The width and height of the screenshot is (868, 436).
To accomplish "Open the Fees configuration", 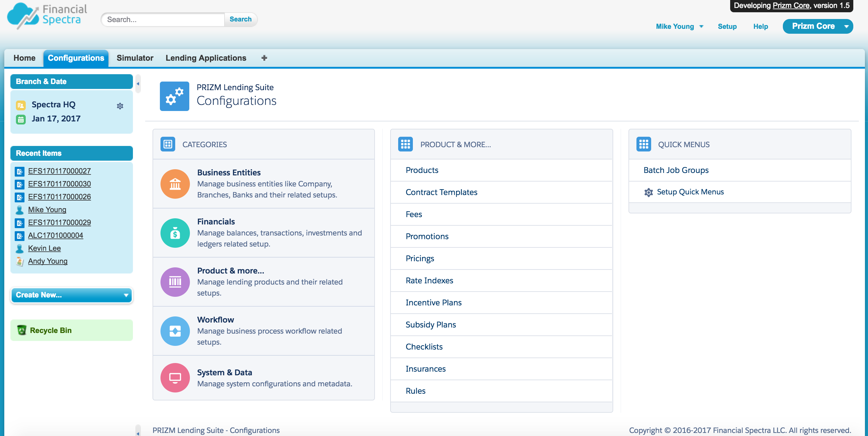I will [x=414, y=214].
